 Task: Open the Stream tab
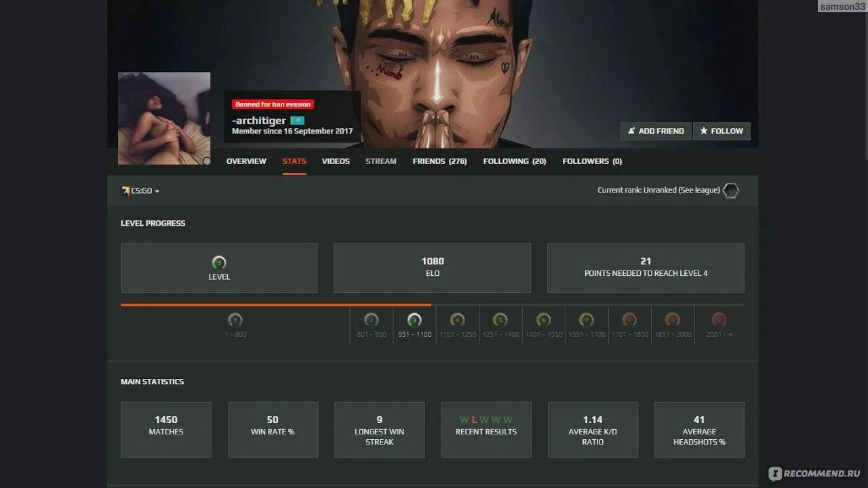381,161
